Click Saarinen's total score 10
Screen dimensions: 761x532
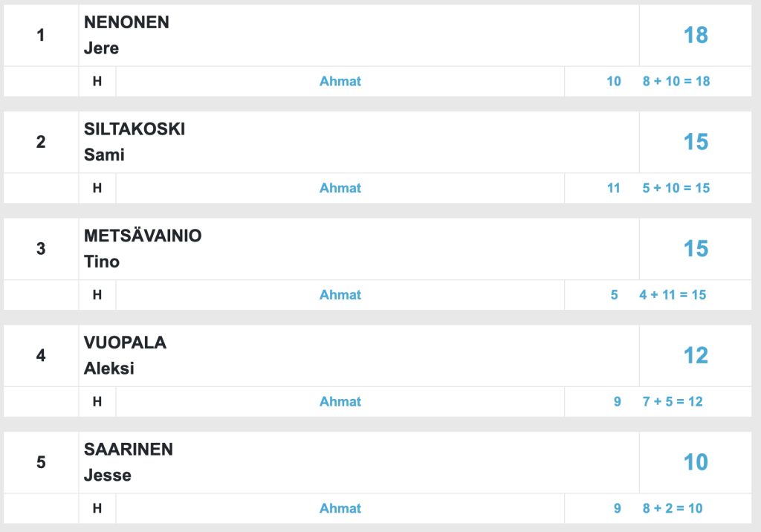(x=696, y=463)
